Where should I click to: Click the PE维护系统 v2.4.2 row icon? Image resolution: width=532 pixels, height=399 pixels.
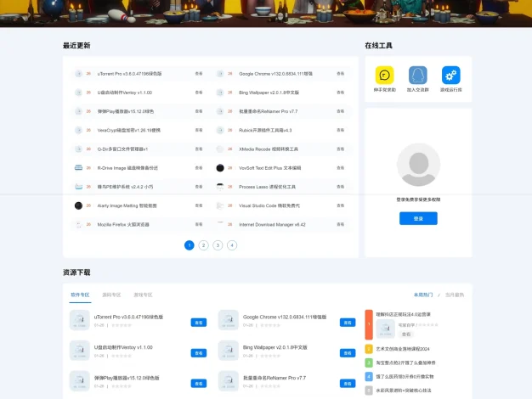click(x=78, y=187)
